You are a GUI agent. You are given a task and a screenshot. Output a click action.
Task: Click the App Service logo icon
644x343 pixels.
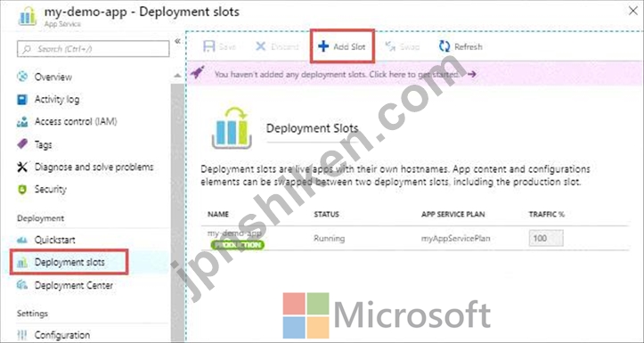[x=27, y=16]
